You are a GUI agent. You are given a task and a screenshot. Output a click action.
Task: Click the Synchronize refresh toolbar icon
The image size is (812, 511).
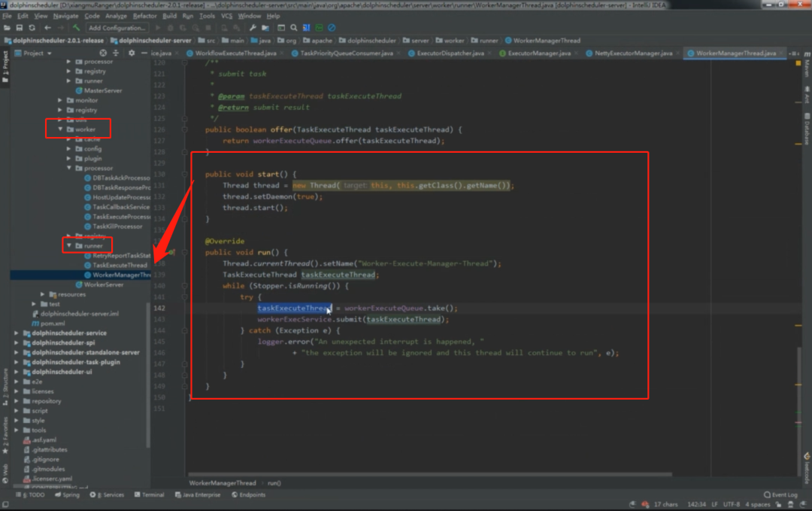(32, 28)
